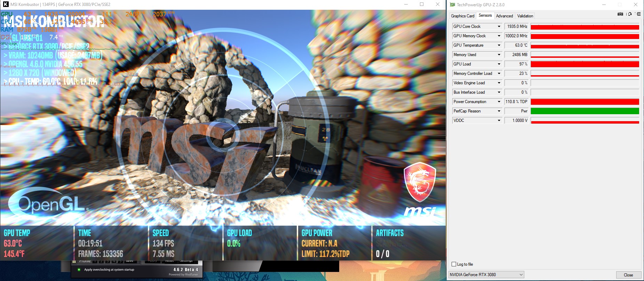Click the 0 % Bus Interface Load value

516,92
